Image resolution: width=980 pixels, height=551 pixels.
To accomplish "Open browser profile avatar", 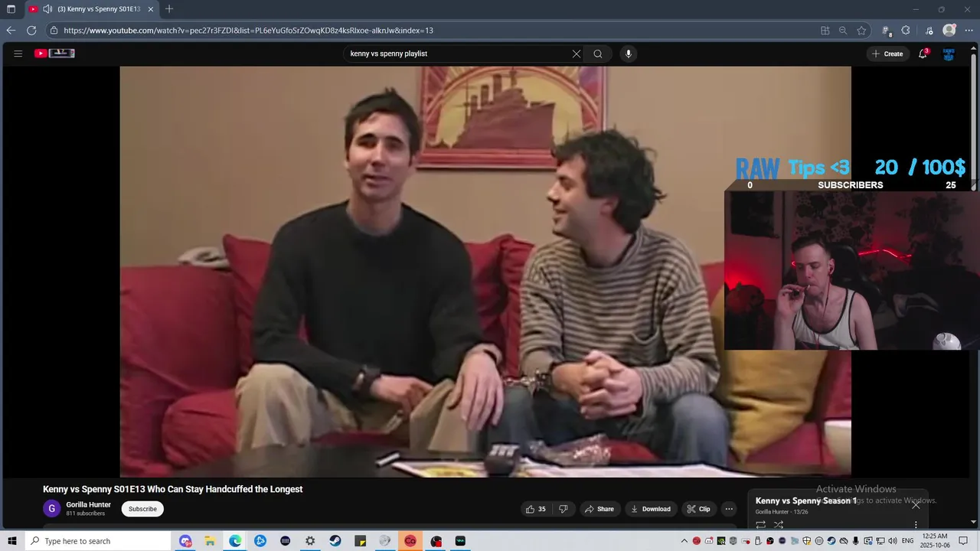I will (949, 31).
